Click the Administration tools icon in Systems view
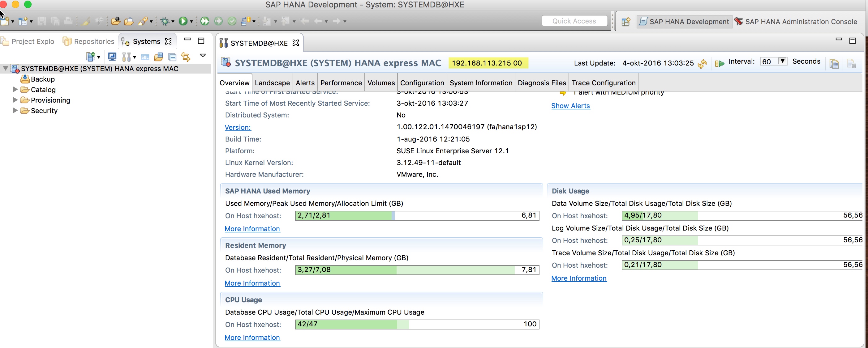The width and height of the screenshot is (868, 348). tap(126, 57)
